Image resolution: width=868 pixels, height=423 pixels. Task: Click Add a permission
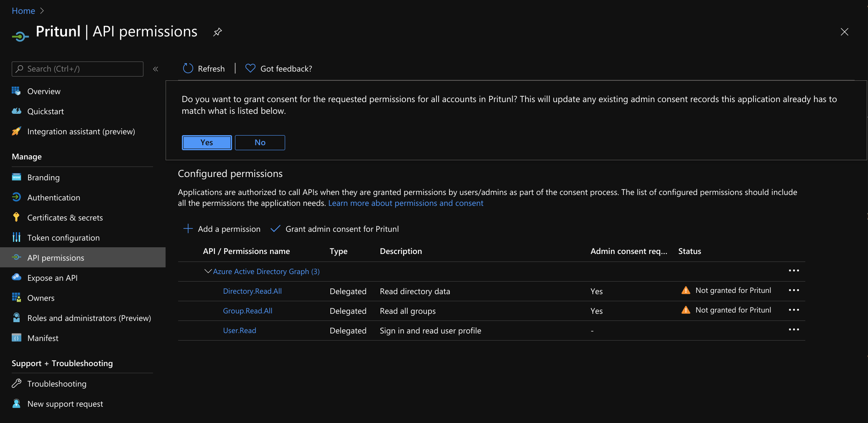coord(229,229)
